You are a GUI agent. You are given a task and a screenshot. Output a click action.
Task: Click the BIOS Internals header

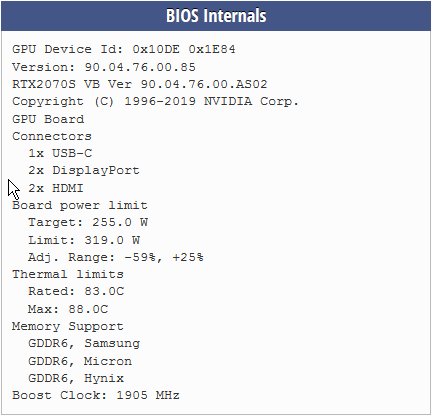point(216,16)
